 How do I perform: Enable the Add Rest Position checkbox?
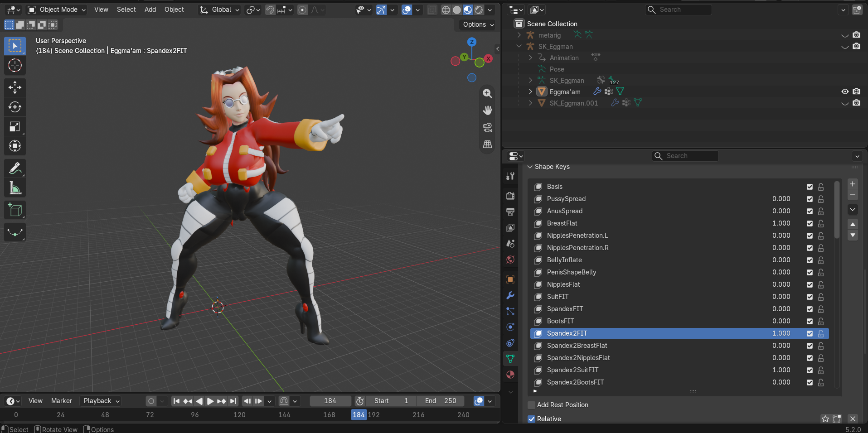click(x=532, y=405)
